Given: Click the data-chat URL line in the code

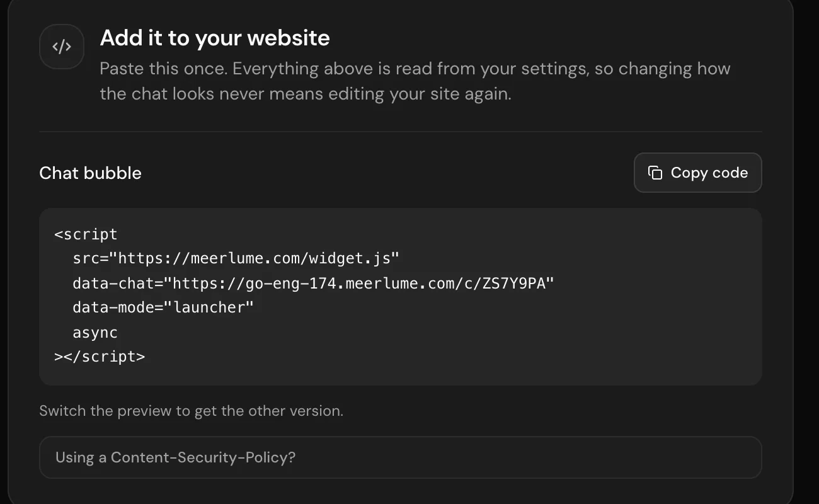Looking at the screenshot, I should click(x=313, y=283).
